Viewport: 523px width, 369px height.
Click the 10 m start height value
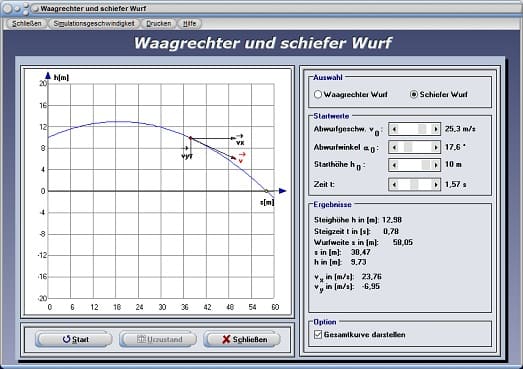[453, 164]
